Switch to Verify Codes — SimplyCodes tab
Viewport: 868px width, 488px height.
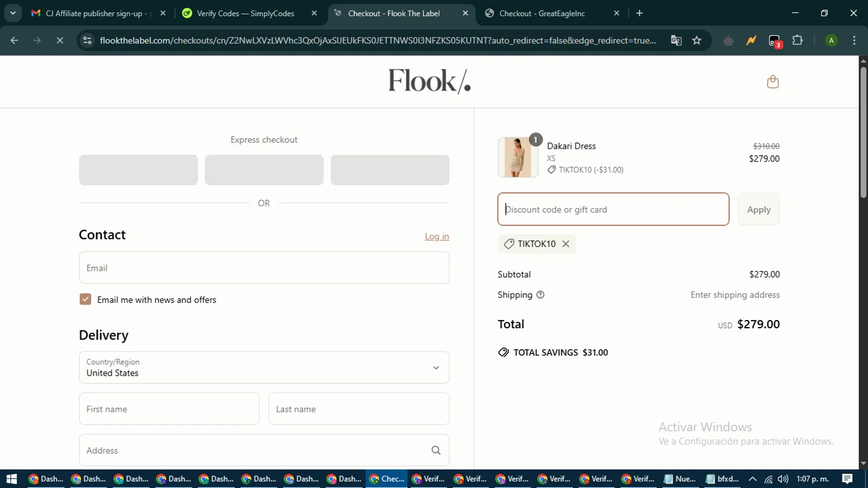tap(250, 13)
